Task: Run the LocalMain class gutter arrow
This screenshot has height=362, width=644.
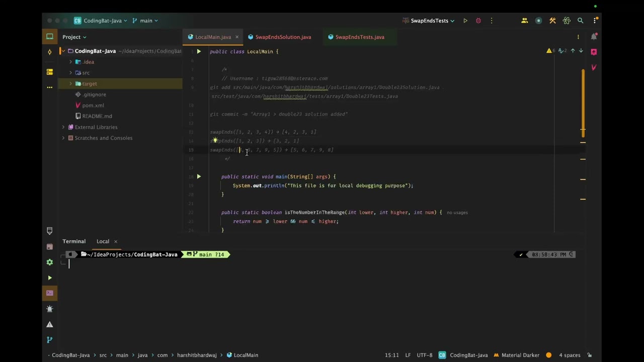Action: tap(199, 51)
